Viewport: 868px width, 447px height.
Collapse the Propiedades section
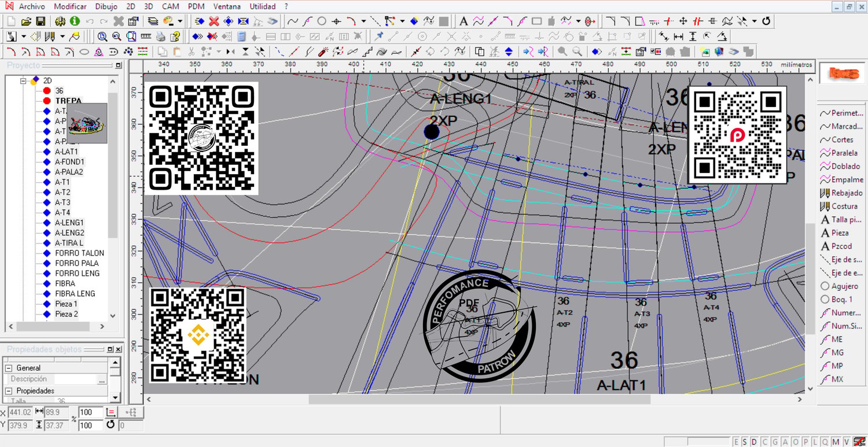(x=9, y=391)
